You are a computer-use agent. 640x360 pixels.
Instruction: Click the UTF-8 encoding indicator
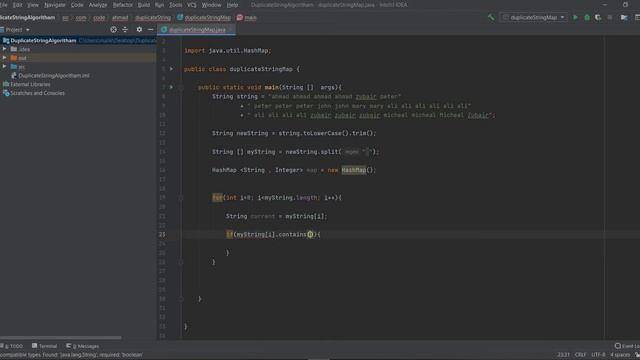[598, 355]
